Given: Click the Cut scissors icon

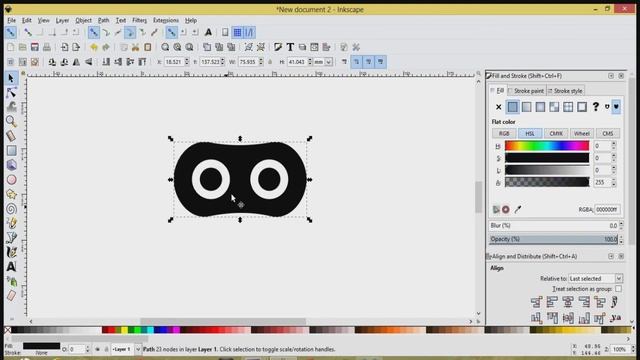Looking at the screenshot, I should (136, 47).
